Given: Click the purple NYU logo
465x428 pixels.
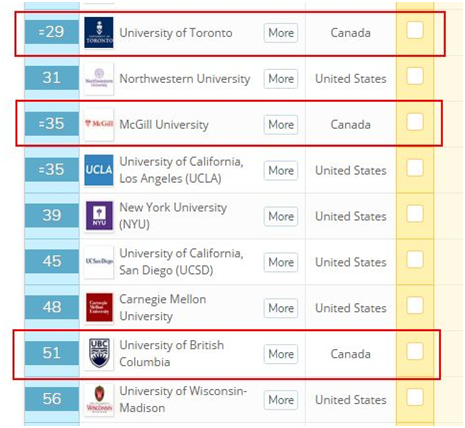Looking at the screenshot, I should click(x=99, y=216).
